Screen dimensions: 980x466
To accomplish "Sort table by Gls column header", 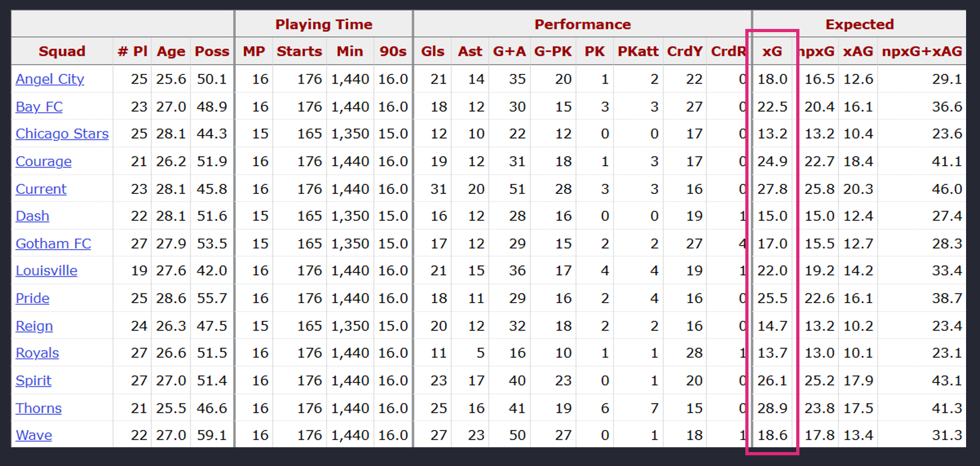I will [x=432, y=51].
